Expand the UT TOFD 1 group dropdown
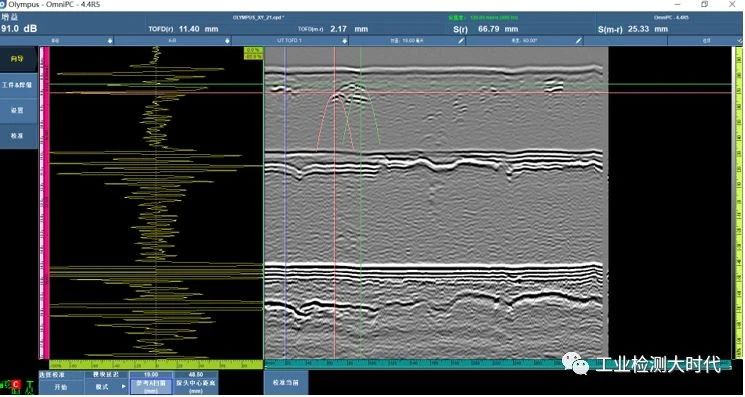This screenshot has width=745, height=397. click(344, 41)
